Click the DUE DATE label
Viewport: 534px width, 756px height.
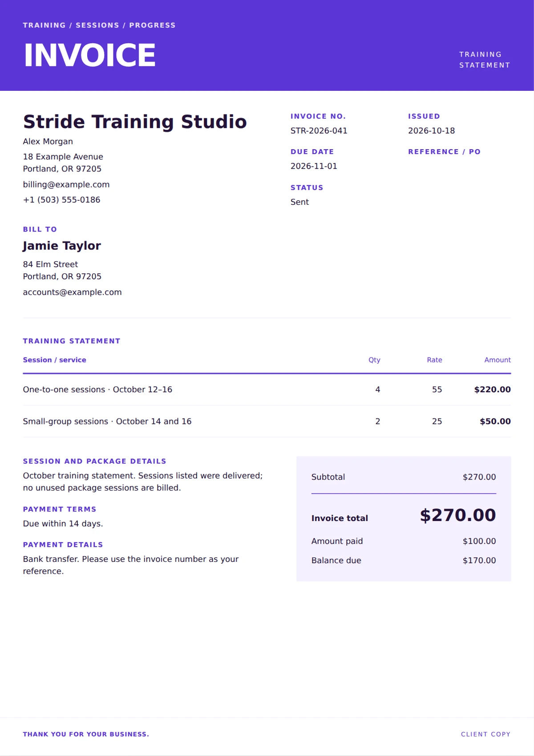pyautogui.click(x=312, y=152)
